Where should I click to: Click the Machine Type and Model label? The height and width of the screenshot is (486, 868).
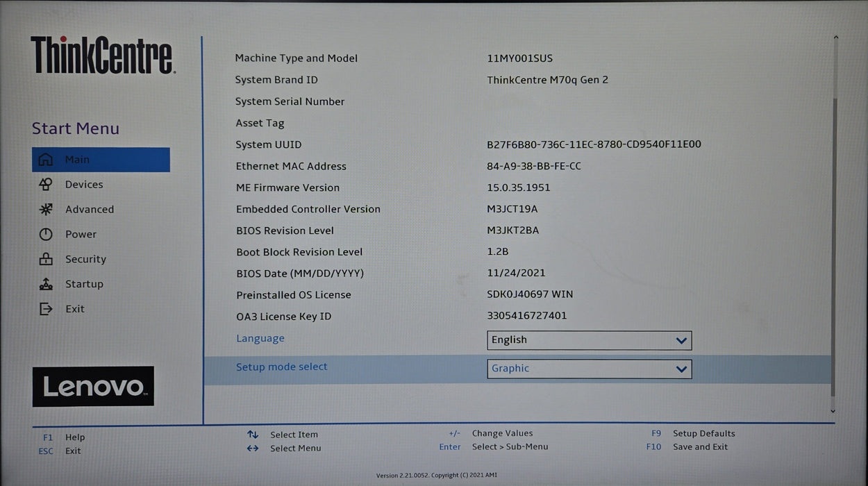tap(297, 59)
